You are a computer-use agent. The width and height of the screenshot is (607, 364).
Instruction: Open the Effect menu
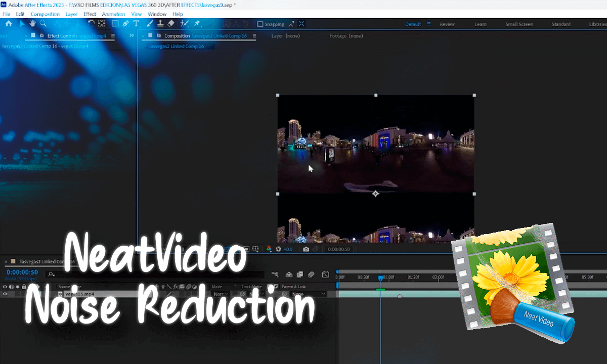pyautogui.click(x=90, y=14)
